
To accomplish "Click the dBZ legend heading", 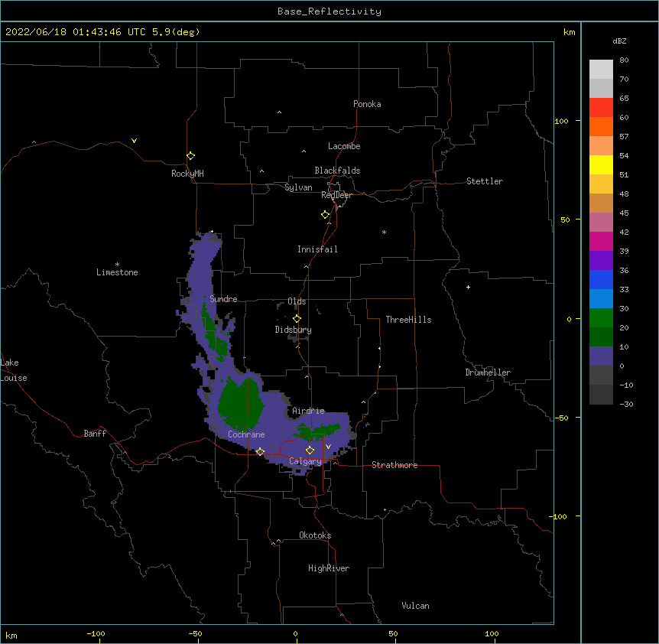I will [x=619, y=41].
